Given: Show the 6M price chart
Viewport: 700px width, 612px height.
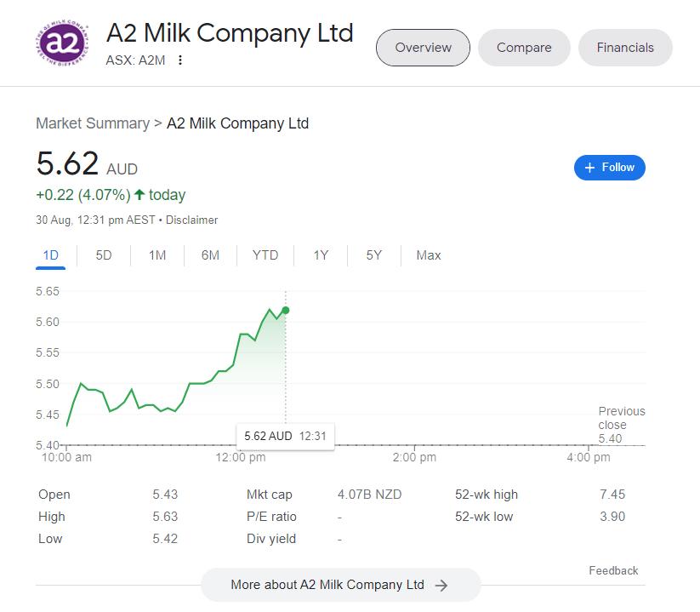Looking at the screenshot, I should pyautogui.click(x=210, y=255).
